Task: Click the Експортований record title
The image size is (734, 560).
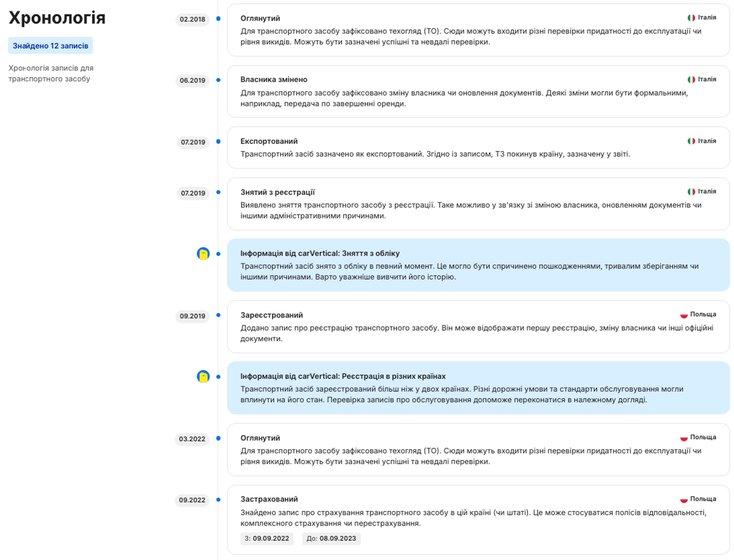Action: point(269,141)
